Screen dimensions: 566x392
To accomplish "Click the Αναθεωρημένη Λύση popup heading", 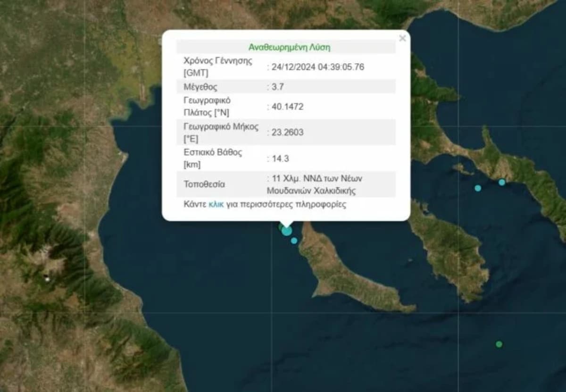I will tap(290, 47).
